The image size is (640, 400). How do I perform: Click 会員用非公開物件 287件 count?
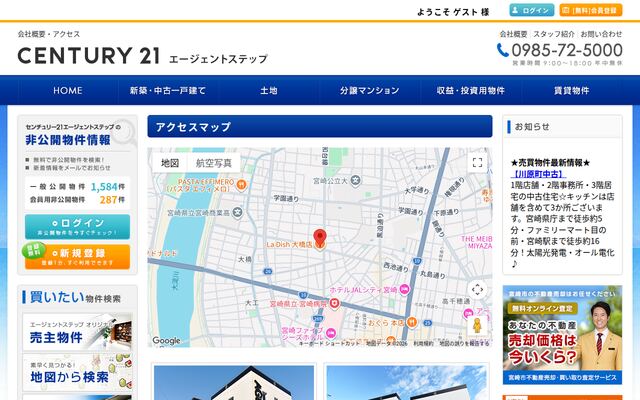pos(78,200)
